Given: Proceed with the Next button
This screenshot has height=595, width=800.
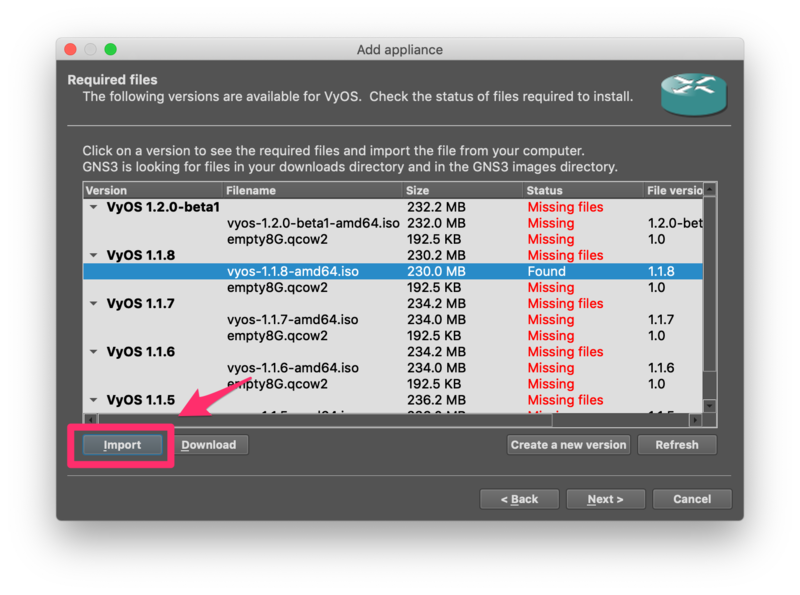Looking at the screenshot, I should coord(606,499).
